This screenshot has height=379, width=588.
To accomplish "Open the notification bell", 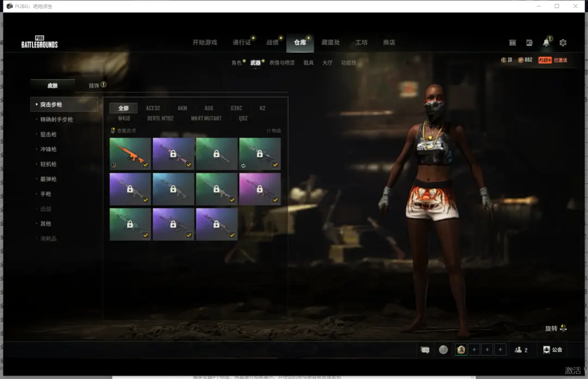I will (546, 42).
